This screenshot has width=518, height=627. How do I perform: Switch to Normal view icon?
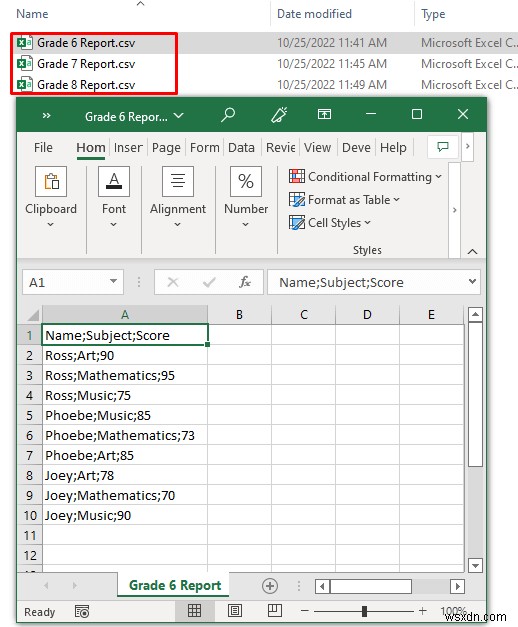point(195,611)
